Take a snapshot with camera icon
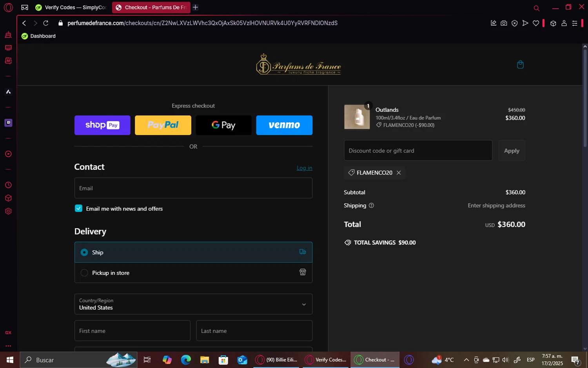Screen dimensions: 588x368 [504, 23]
